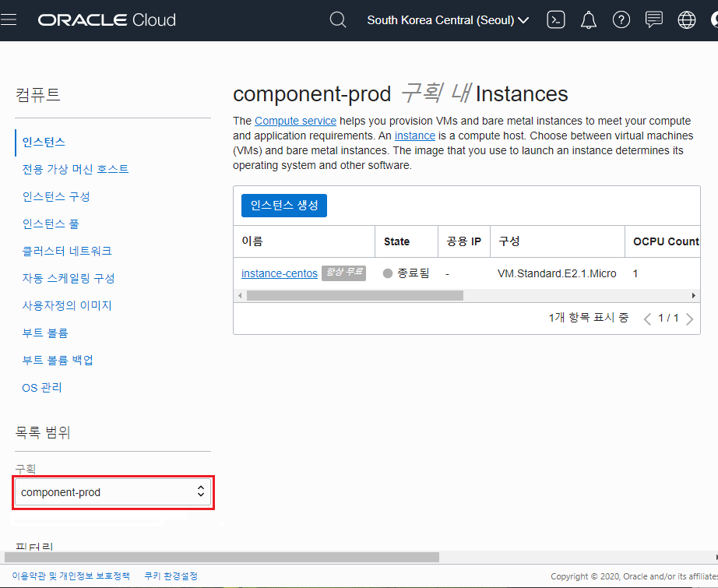Click the table's right scroll arrow
The height and width of the screenshot is (588, 718).
(x=694, y=296)
